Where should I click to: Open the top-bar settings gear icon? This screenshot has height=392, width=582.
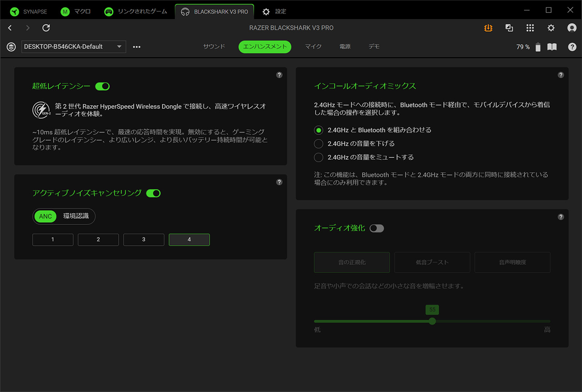coord(551,28)
